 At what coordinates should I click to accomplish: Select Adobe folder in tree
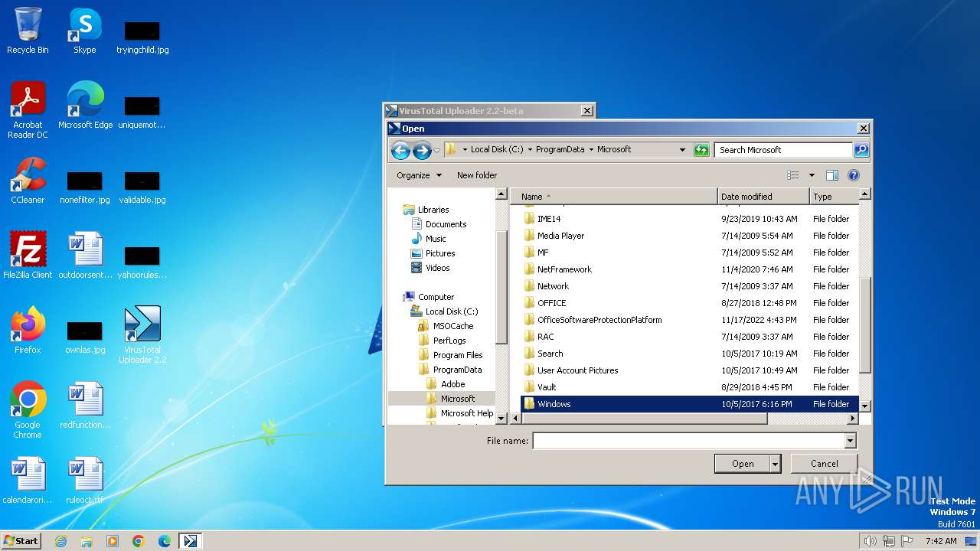[x=445, y=384]
